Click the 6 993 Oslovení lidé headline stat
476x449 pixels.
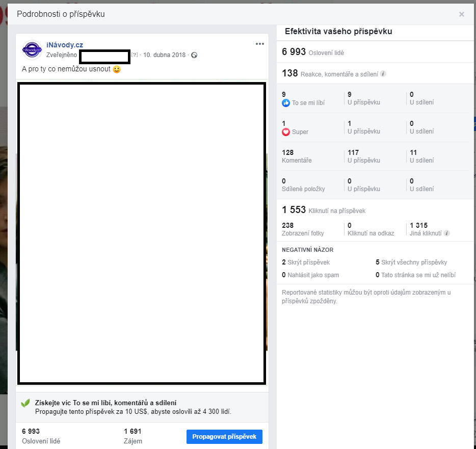point(313,52)
